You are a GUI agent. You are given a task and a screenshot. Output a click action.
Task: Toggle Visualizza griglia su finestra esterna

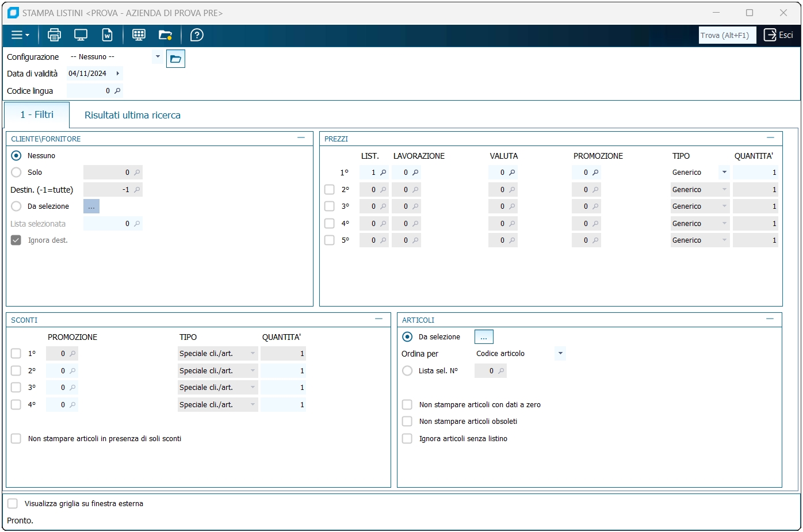pyautogui.click(x=13, y=504)
